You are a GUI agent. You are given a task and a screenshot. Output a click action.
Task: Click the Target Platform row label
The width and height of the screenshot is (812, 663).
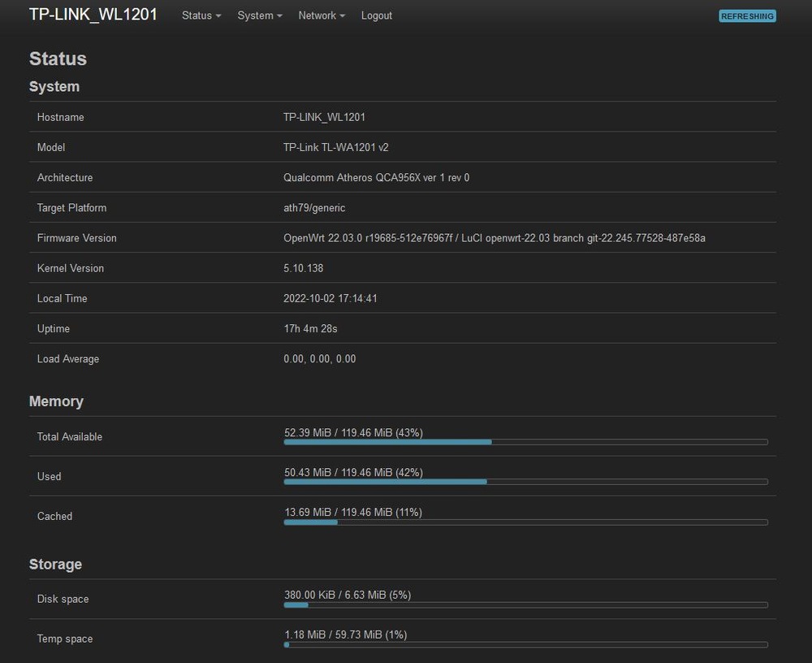tap(72, 208)
